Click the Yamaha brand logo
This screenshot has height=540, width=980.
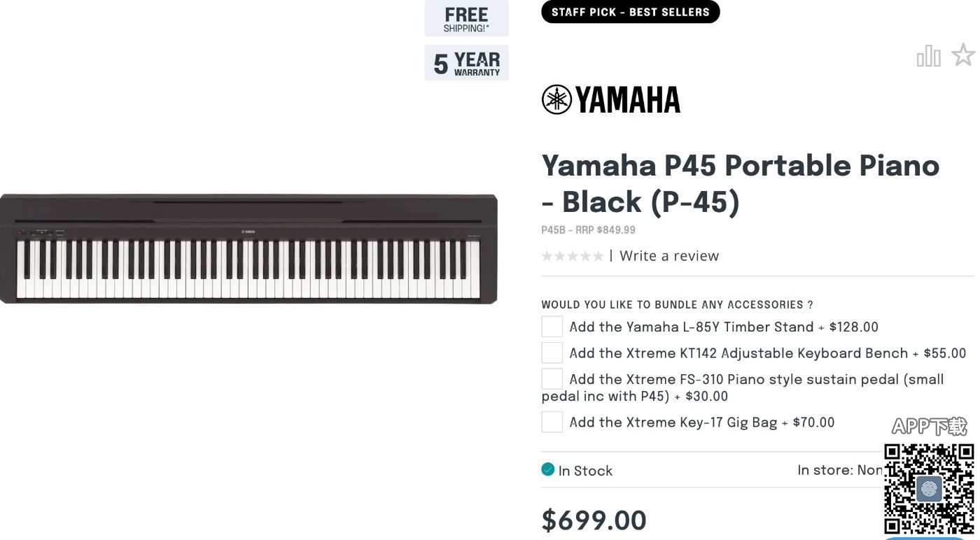click(x=611, y=100)
